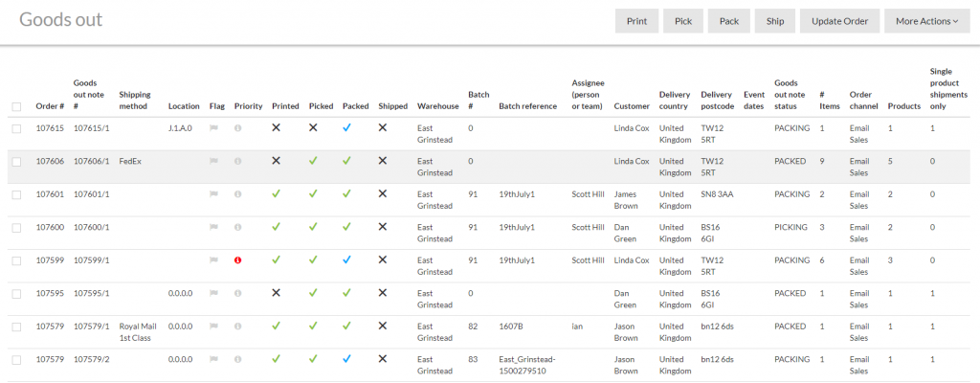The width and height of the screenshot is (980, 383).
Task: Click postcode SN8 3AA
Action: coord(718,194)
